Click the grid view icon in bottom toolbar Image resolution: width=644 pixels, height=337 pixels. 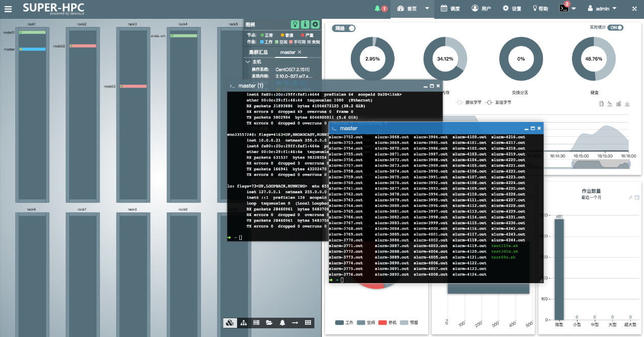(308, 323)
